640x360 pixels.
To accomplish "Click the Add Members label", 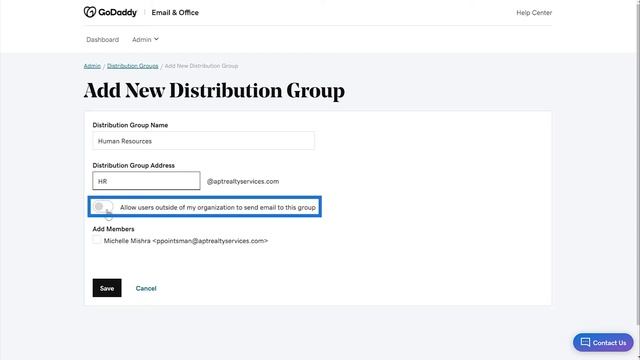I will point(113,229).
